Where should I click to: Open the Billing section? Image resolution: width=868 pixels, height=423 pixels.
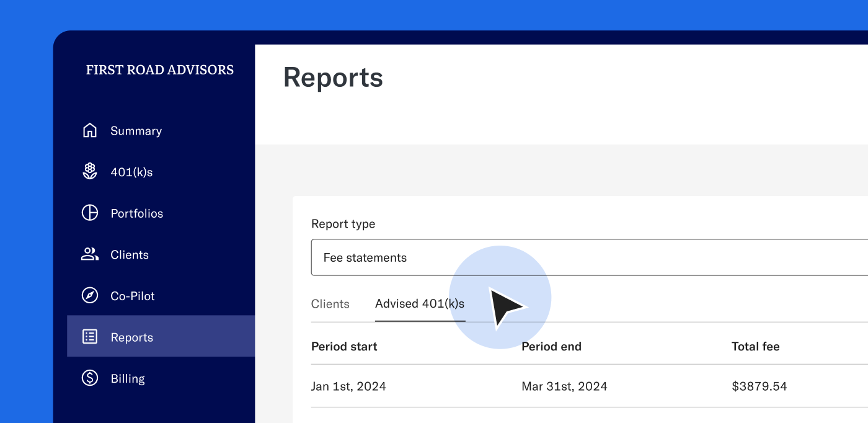point(128,378)
